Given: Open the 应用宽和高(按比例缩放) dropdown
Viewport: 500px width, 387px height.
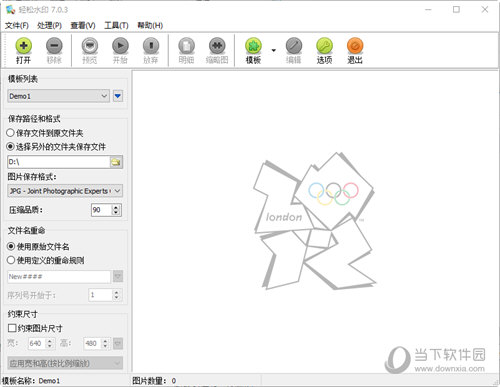Looking at the screenshot, I should point(65,363).
